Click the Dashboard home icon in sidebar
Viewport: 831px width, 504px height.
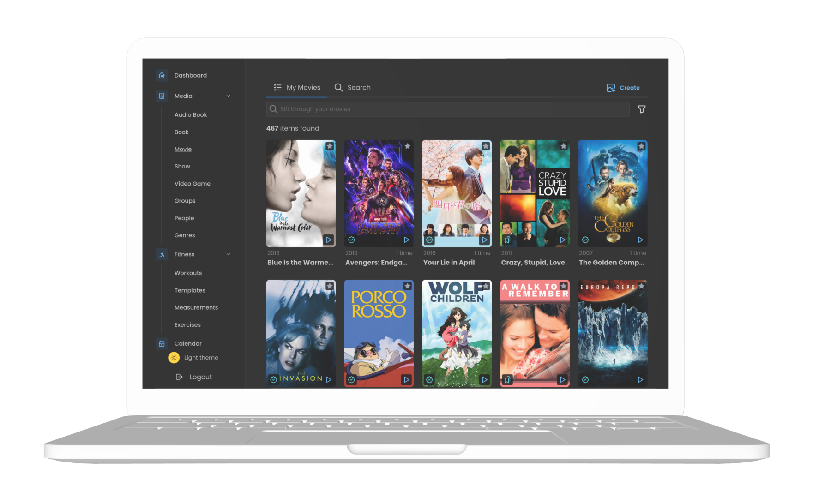click(x=162, y=75)
